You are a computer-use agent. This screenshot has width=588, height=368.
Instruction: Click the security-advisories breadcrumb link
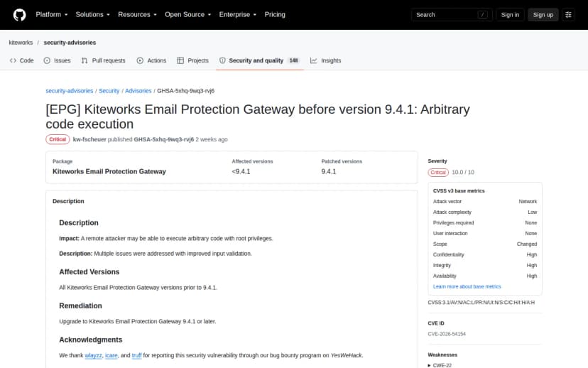[x=70, y=91]
